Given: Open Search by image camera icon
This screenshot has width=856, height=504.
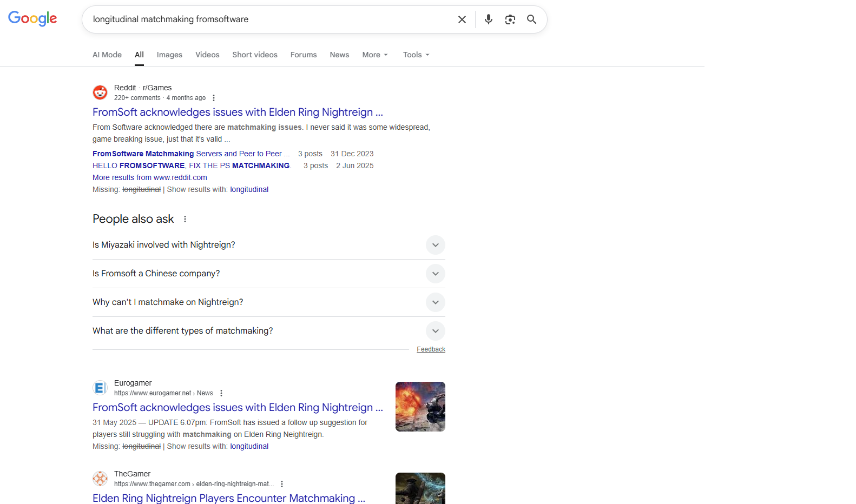Looking at the screenshot, I should point(510,19).
